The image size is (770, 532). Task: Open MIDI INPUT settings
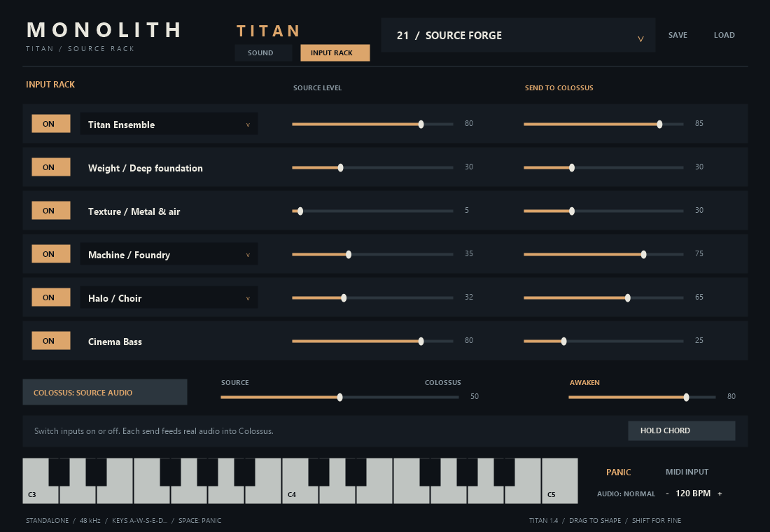[687, 472]
